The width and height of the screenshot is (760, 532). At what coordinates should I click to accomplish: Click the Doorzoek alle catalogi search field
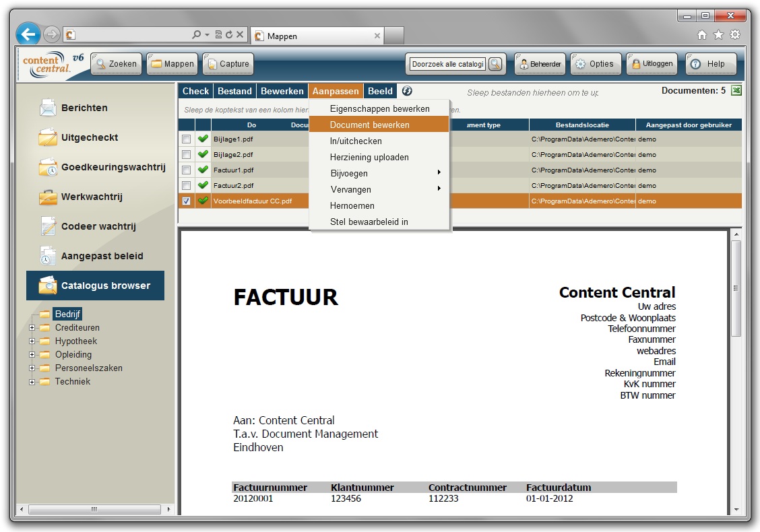447,64
